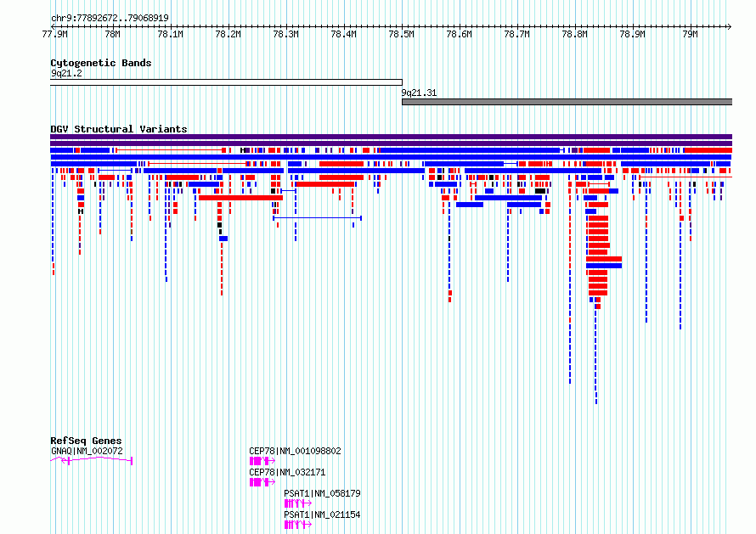Select the PSAT1 NM_021154 gene glyph

pyautogui.click(x=298, y=525)
